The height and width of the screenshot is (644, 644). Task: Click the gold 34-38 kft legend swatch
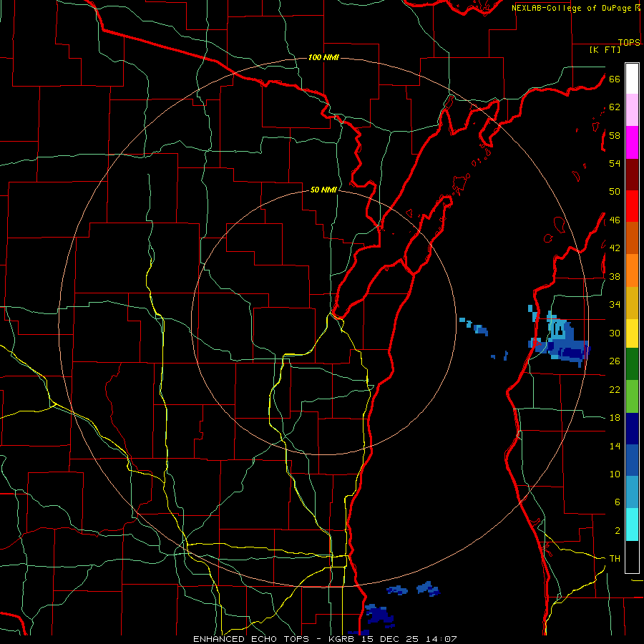tap(632, 303)
